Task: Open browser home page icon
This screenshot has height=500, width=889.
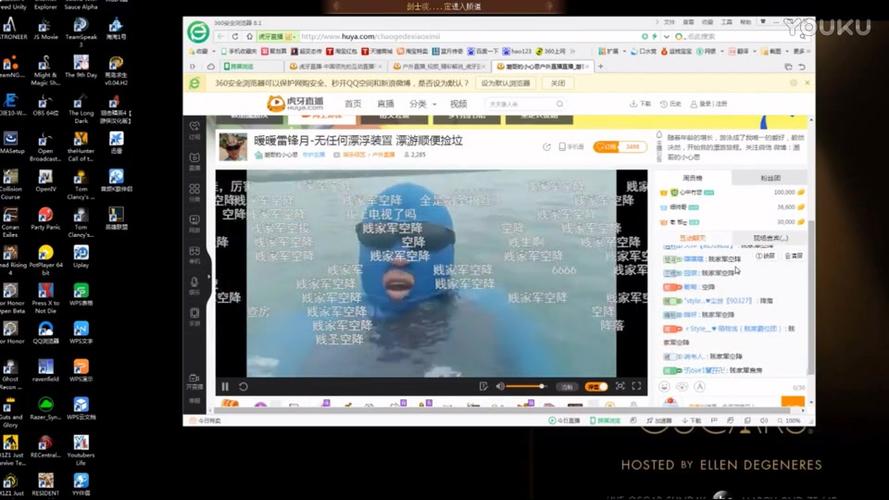Action: point(249,36)
